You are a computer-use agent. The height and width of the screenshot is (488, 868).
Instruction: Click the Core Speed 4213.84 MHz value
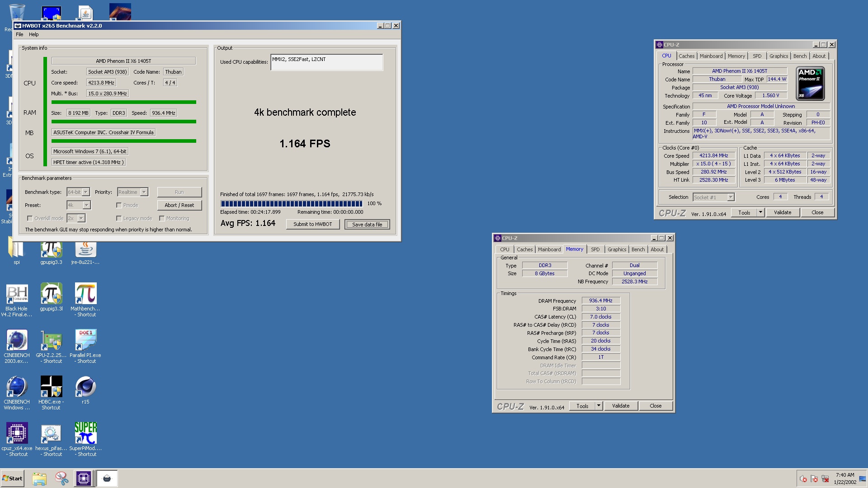click(x=713, y=155)
